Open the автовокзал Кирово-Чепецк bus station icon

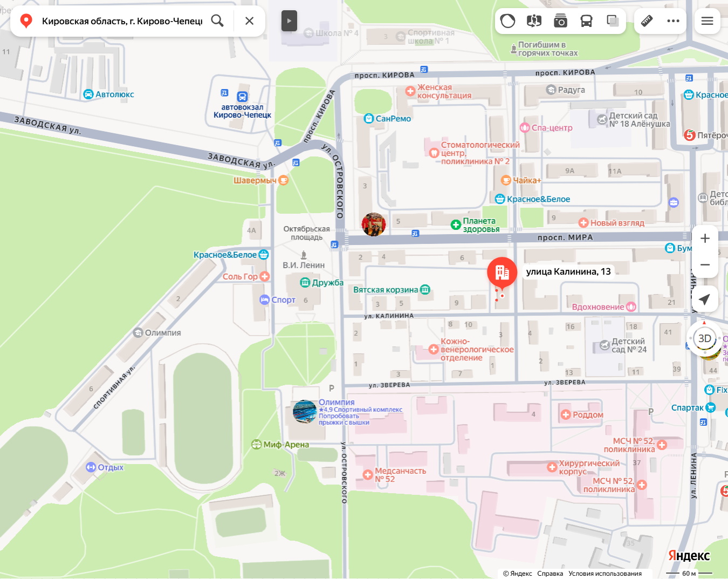[242, 97]
